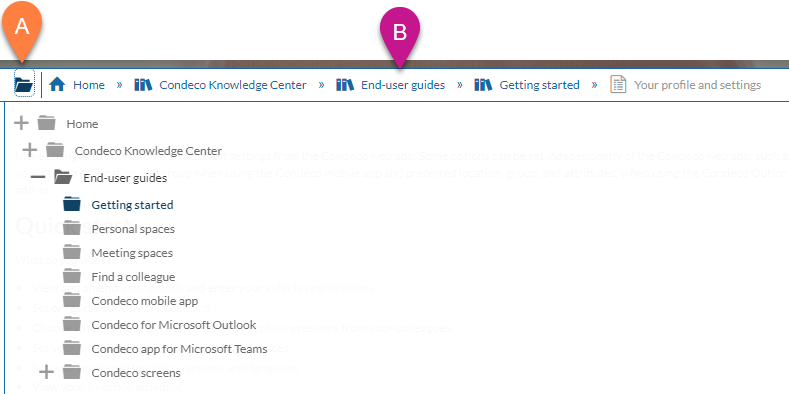Expand the Condeco screens tree node

pos(46,372)
